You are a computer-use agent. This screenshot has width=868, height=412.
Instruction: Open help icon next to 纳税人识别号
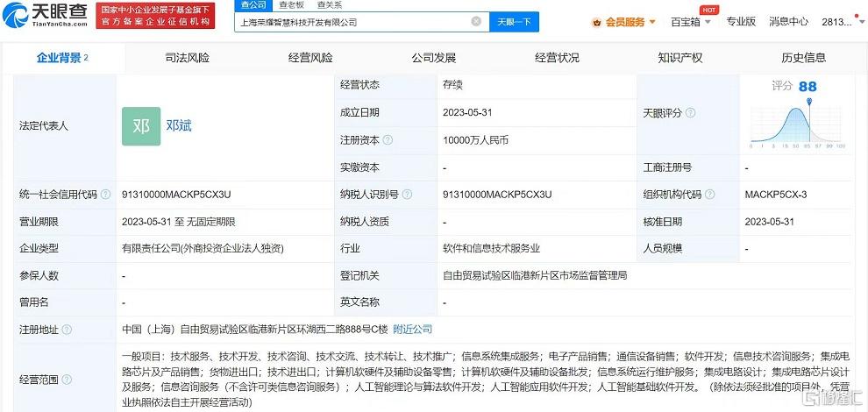407,195
